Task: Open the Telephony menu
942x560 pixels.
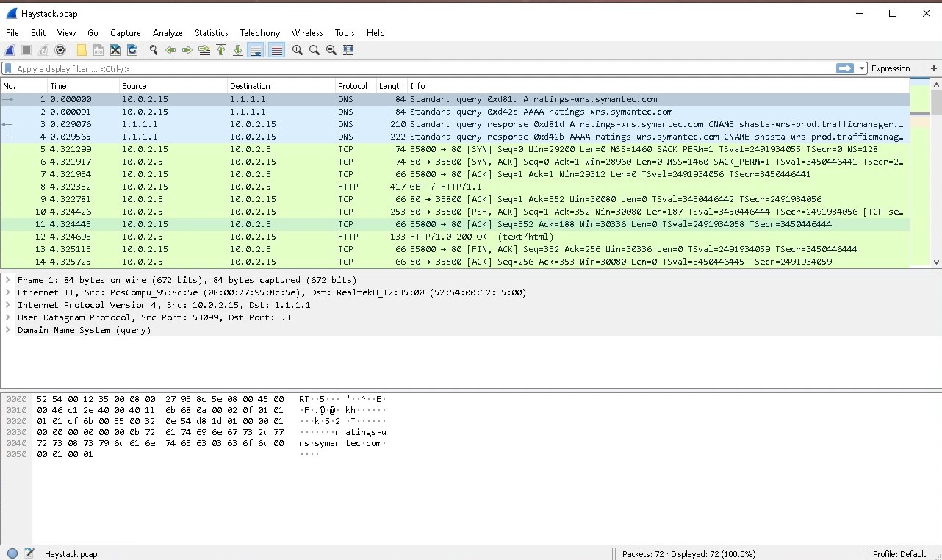Action: pos(260,33)
